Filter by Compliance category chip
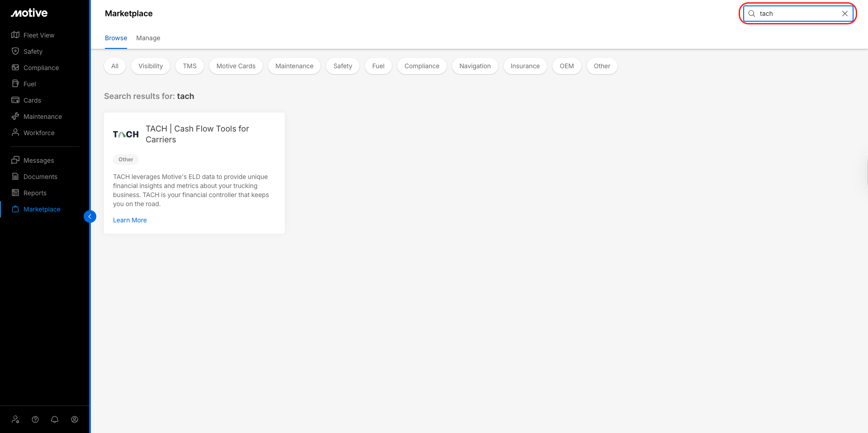This screenshot has height=433, width=868. point(422,66)
